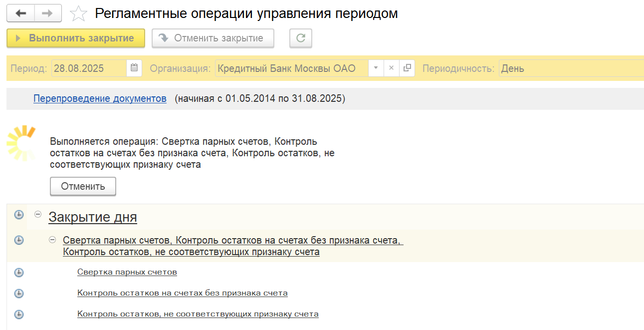Expand the Организация dropdown list

tap(376, 68)
